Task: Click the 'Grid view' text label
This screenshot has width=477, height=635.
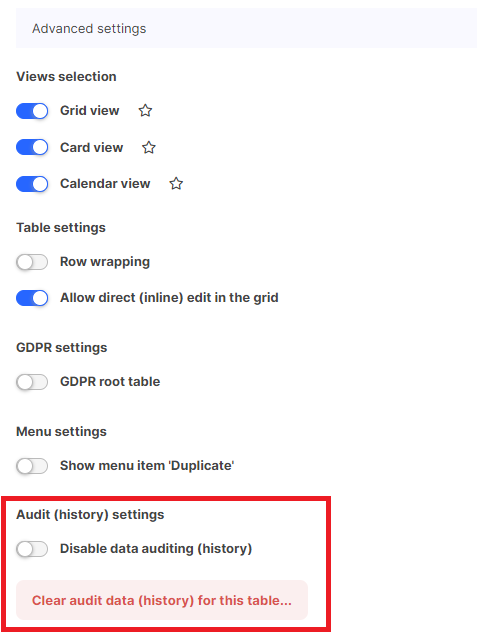Action: [x=89, y=111]
